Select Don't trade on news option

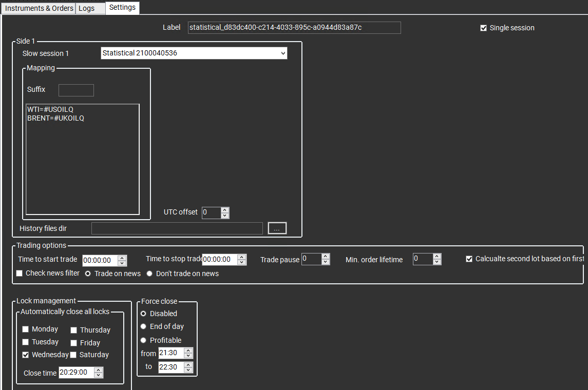pyautogui.click(x=149, y=274)
